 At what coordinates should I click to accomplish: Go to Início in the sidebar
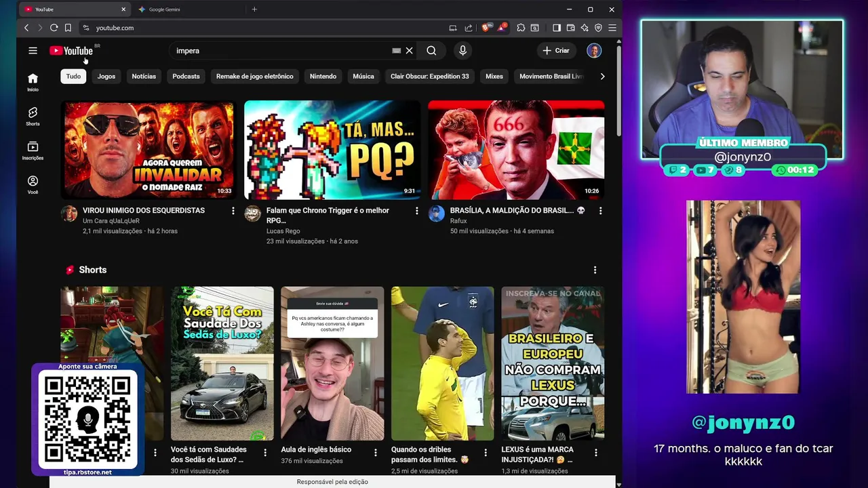coord(33,82)
